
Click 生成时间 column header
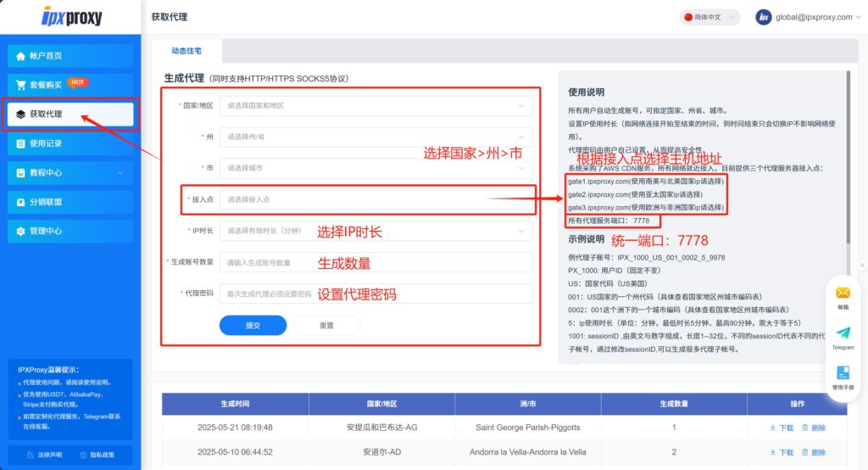[x=236, y=404]
